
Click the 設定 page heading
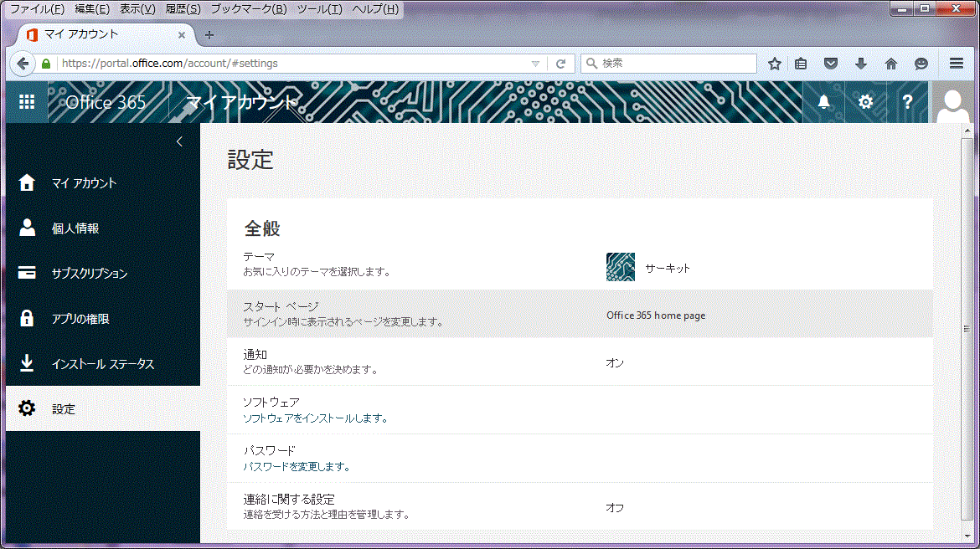250,160
